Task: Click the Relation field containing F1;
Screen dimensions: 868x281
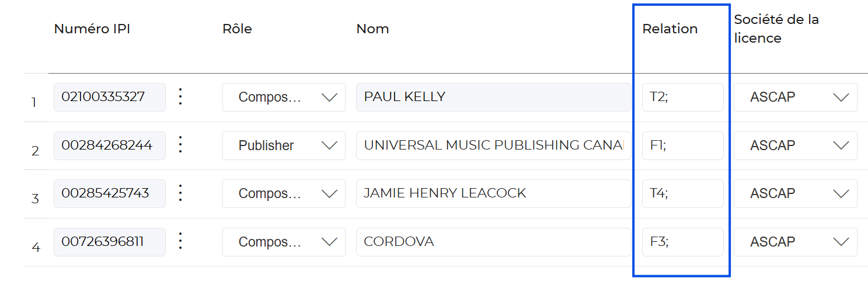Action: click(682, 145)
